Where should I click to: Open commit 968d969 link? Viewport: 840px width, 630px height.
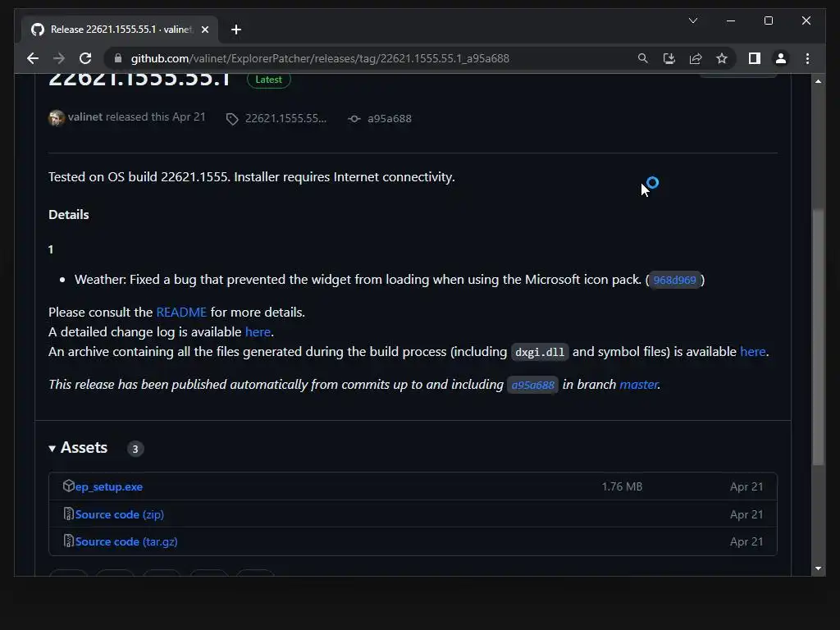(674, 280)
